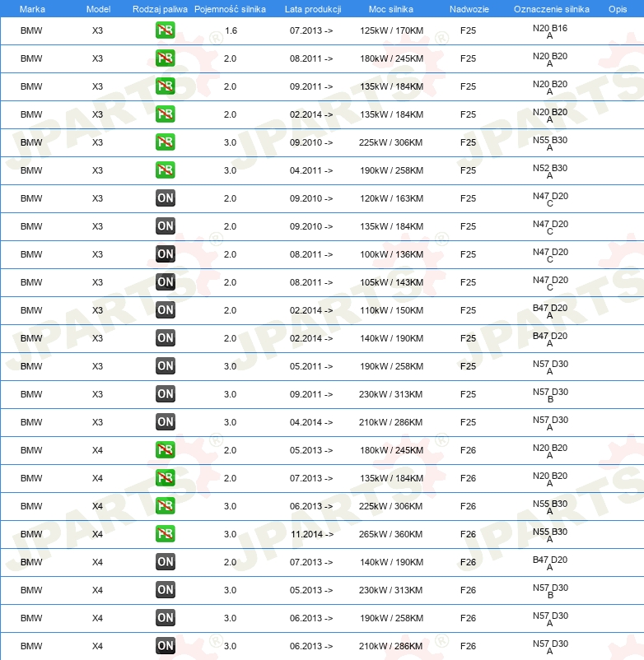Select the 3.0 capacity in X3 230kW row

click(x=230, y=394)
